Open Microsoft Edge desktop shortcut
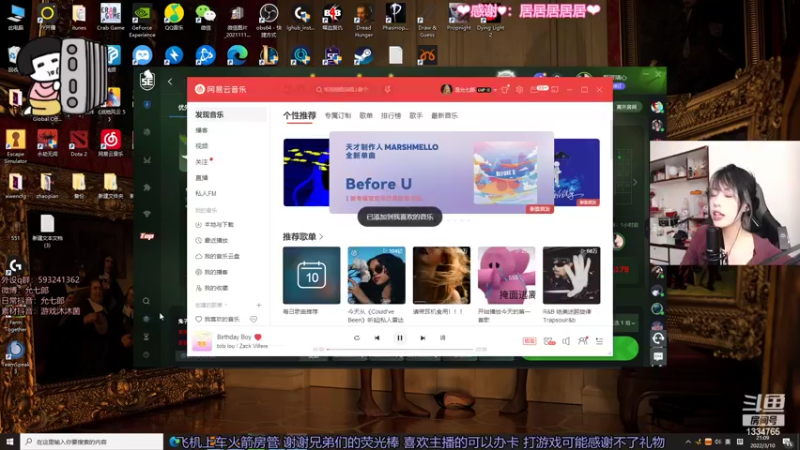 237,56
